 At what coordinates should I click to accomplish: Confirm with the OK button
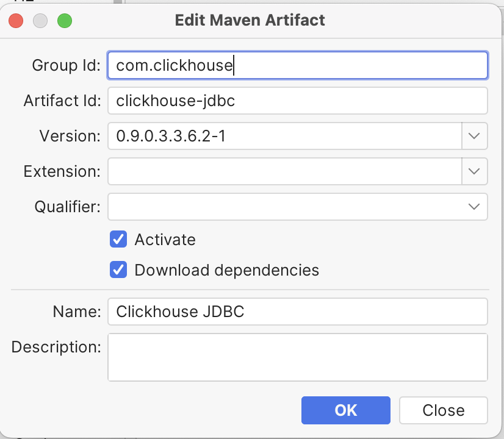tap(346, 410)
